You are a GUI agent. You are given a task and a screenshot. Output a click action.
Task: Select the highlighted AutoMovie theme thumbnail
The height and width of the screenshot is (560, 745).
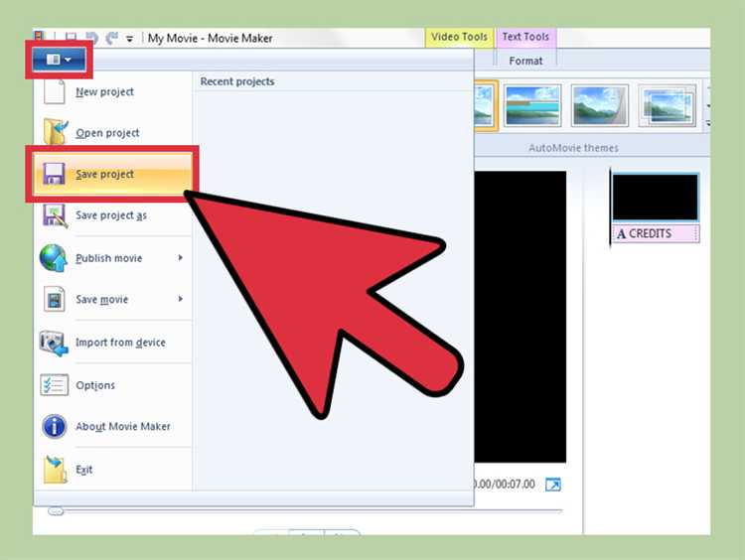tap(486, 105)
